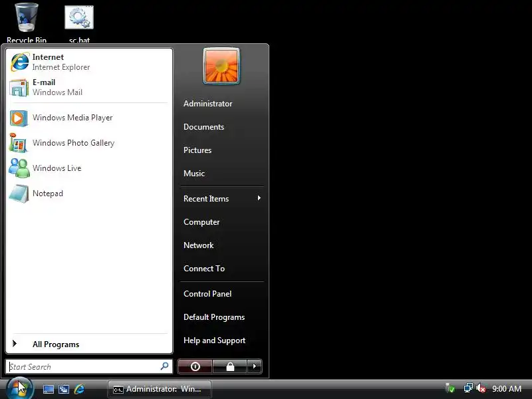Viewport: 532px width, 399px height.
Task: Start Notepad from the pinned list
Action: (89, 194)
